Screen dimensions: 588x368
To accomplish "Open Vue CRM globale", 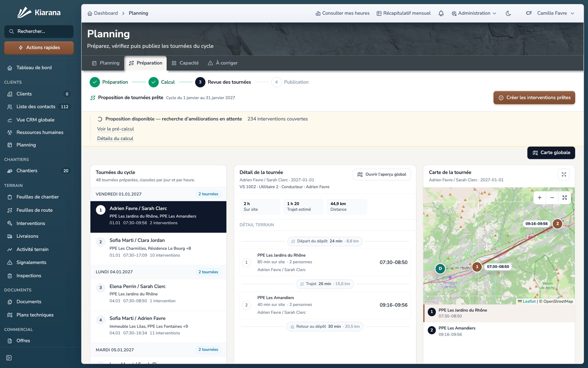I will pyautogui.click(x=39, y=120).
